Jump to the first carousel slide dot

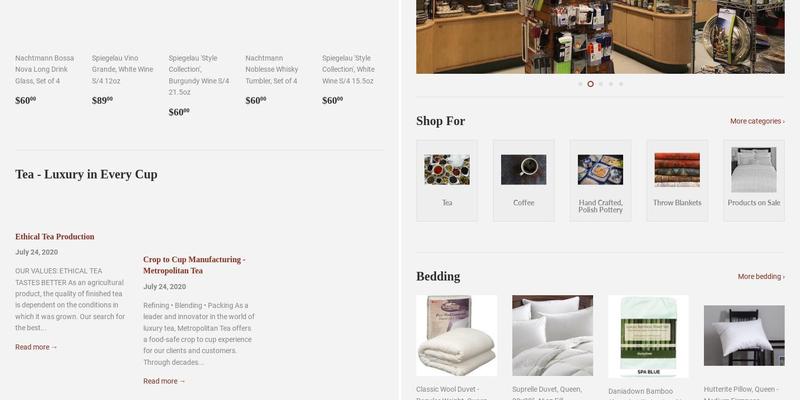[580, 84]
